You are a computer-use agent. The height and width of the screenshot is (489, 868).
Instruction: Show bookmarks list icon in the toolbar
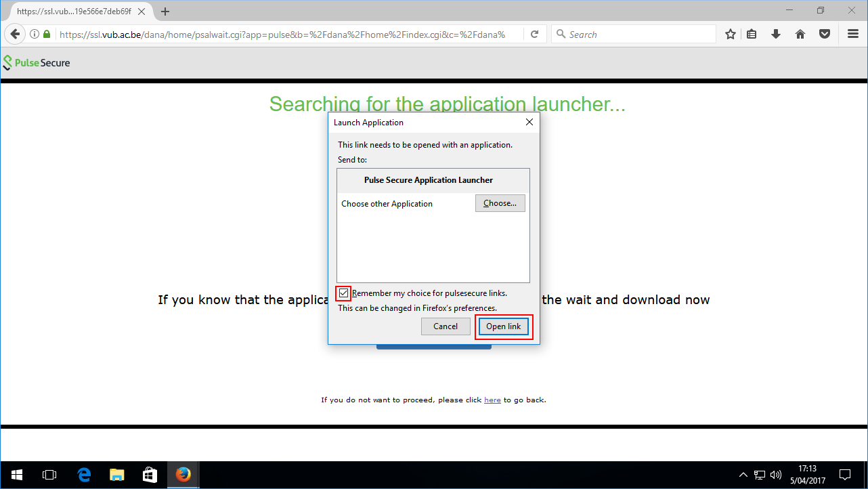(752, 34)
